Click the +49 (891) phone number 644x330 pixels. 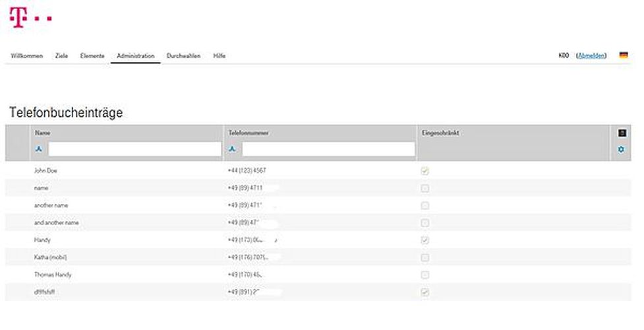(x=245, y=292)
